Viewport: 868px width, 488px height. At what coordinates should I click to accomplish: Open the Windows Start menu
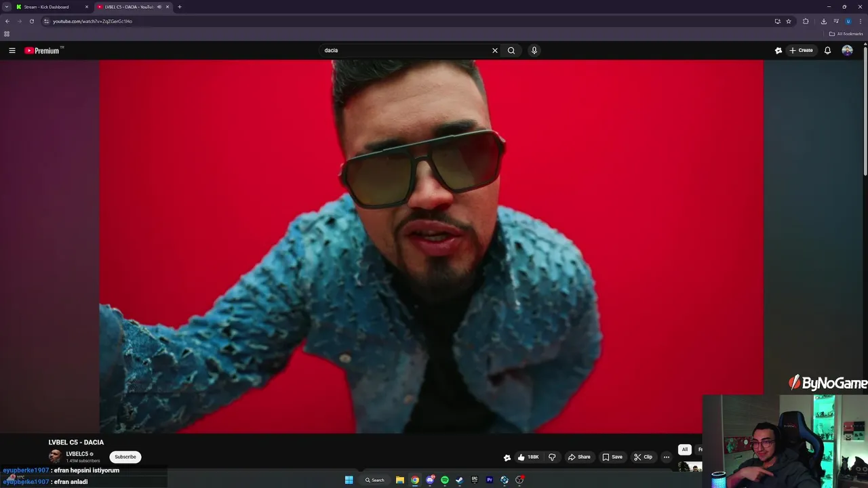click(349, 480)
